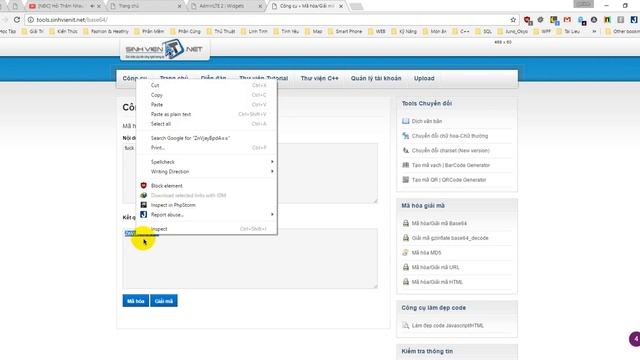Open the Thư viện C++ nav tab
640x360 pixels.
click(320, 78)
